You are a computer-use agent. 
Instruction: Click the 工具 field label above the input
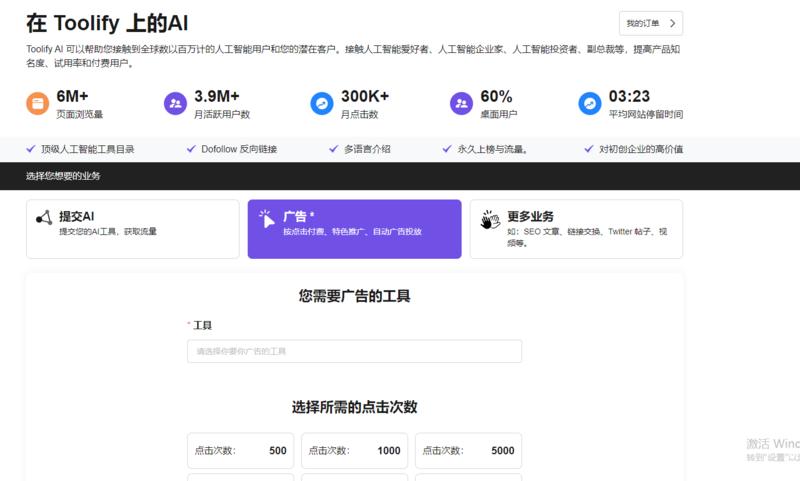coord(203,325)
